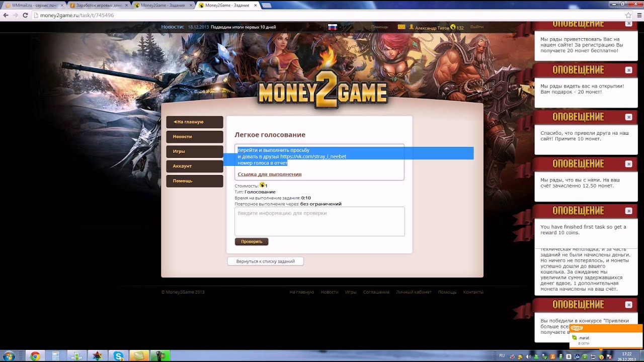Open Skype from the taskbar

point(118,356)
